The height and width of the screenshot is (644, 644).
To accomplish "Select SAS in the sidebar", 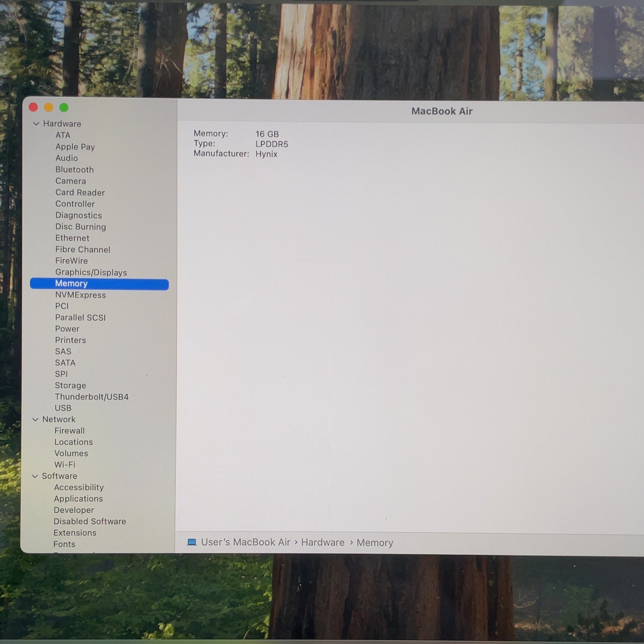I will coord(63,352).
